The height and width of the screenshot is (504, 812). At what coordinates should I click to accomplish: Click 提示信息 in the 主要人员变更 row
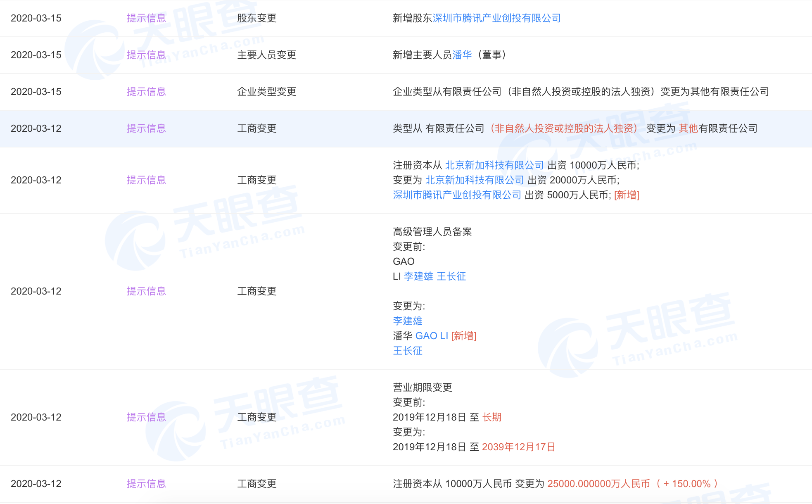pyautogui.click(x=146, y=55)
